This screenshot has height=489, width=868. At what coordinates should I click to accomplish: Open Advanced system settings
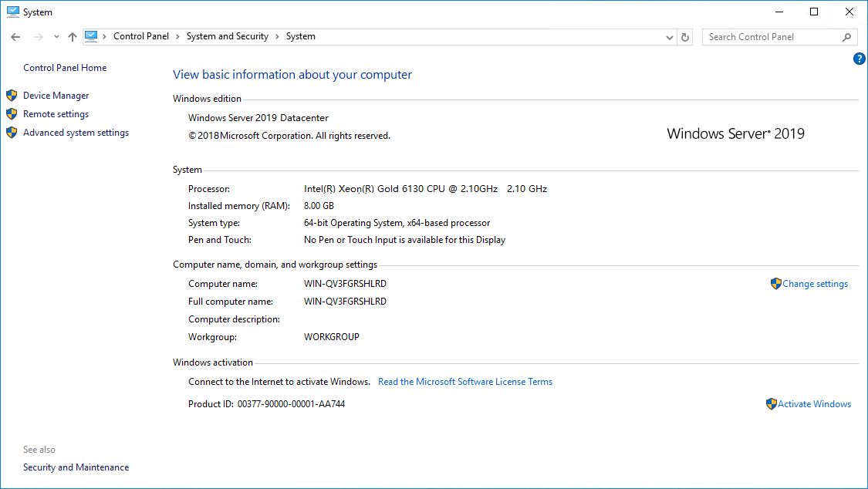[x=76, y=133]
